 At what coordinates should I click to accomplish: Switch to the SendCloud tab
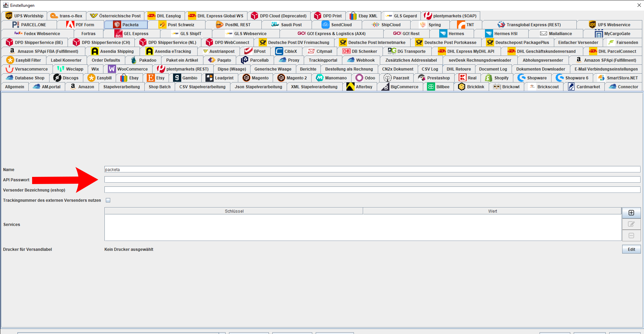[x=337, y=25]
